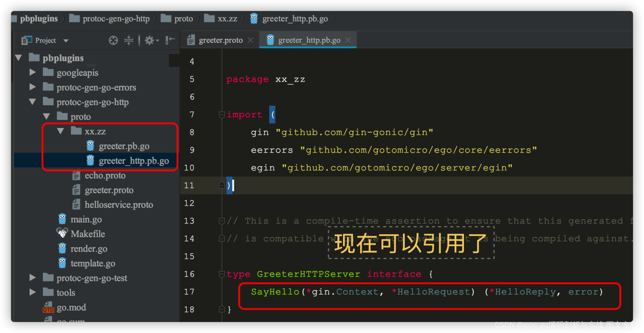
Task: Click greeter_http.pb.go breadcrumb
Action: 295,19
